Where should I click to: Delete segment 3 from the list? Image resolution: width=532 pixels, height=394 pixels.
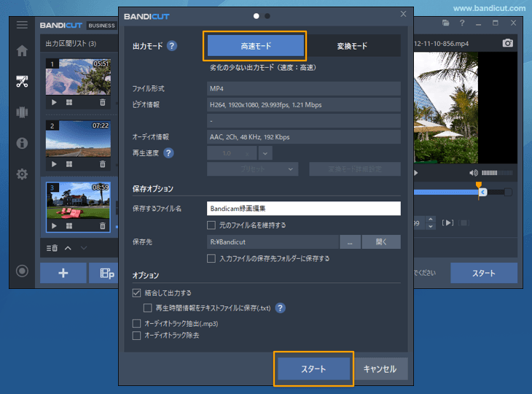103,226
